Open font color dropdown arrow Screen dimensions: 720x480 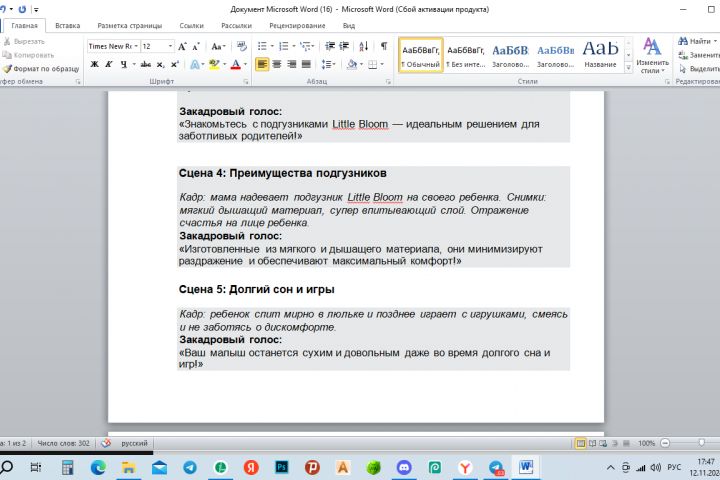point(246,64)
